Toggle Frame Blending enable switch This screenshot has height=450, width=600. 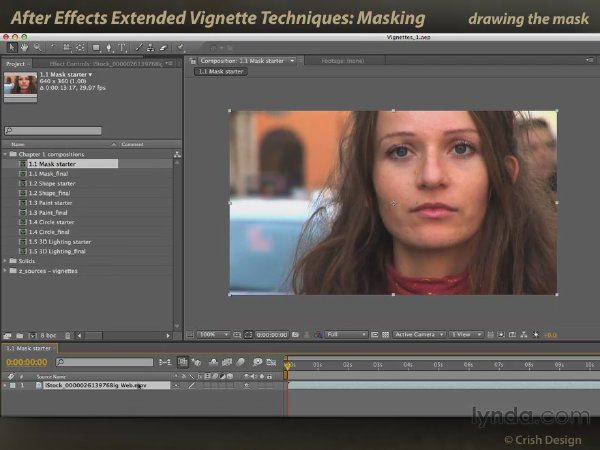(227, 362)
